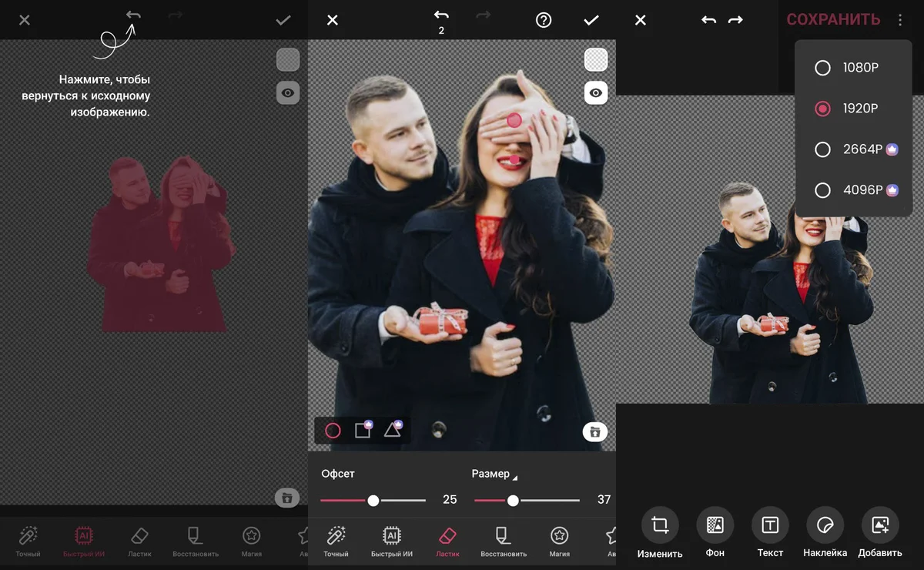Confirm with the greyed checkmark in left panel

click(x=283, y=20)
